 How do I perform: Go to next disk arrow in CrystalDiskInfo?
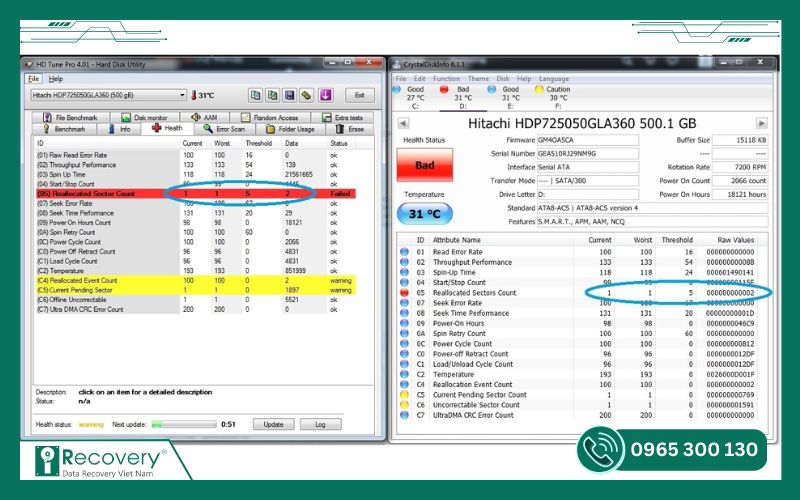(x=762, y=123)
